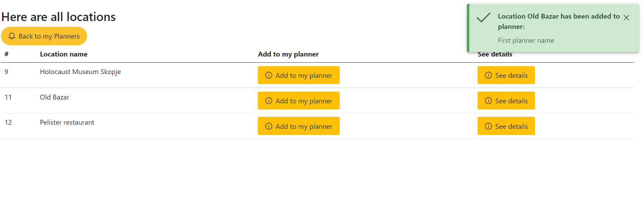Screen dimensions: 644x197
Task: Click the bell icon on Back to my Planners
Action: point(12,36)
